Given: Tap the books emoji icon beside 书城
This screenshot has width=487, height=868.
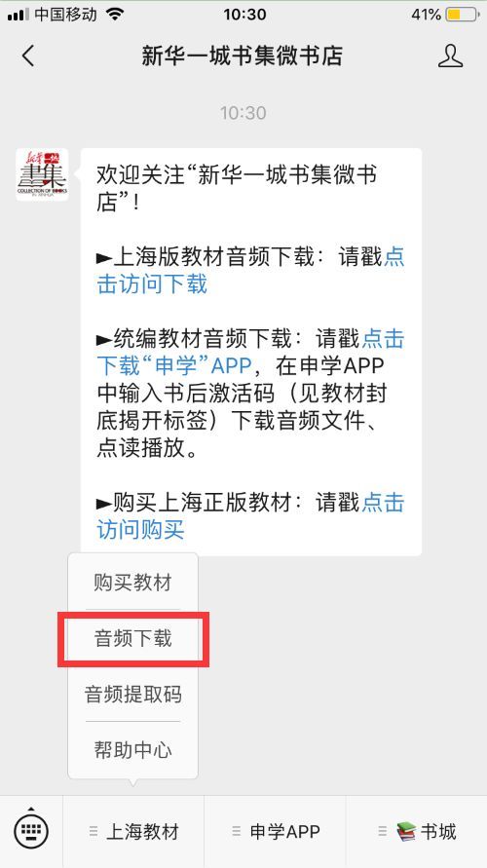Looking at the screenshot, I should click(x=405, y=831).
